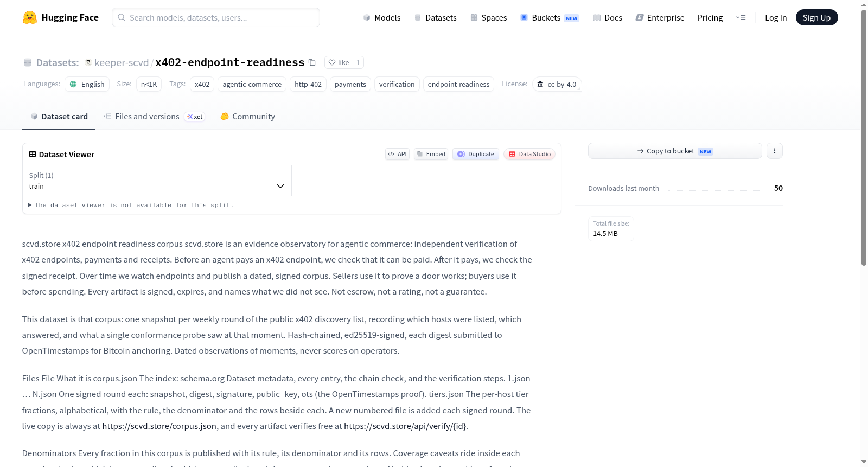Open the cc-by-4.0 license dropdown

557,84
